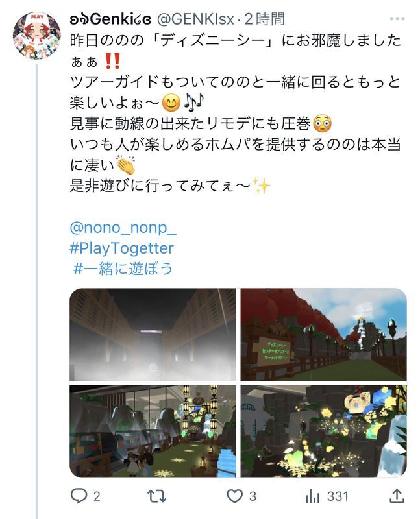This screenshot has height=519, width=420.
Task: Tap the reply count number 2
Action: click(x=96, y=496)
